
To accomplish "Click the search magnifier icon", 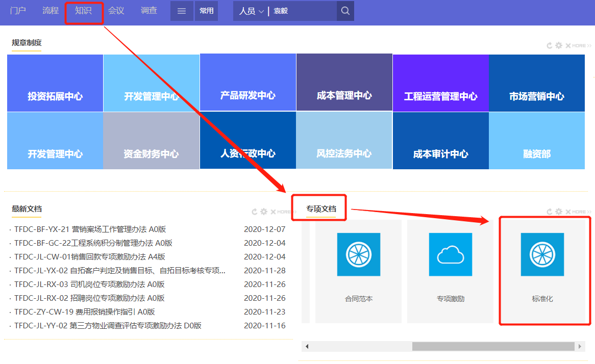I will [345, 11].
